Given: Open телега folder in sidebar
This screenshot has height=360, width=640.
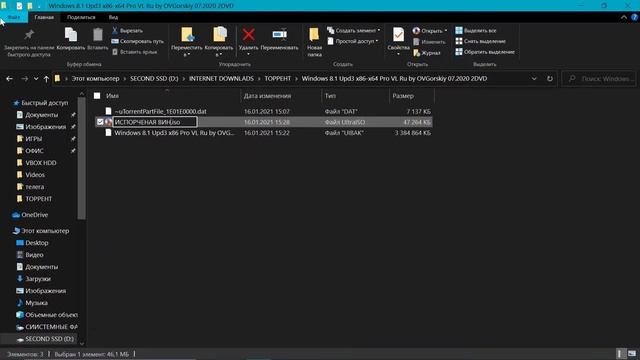Looking at the screenshot, I should 34,187.
